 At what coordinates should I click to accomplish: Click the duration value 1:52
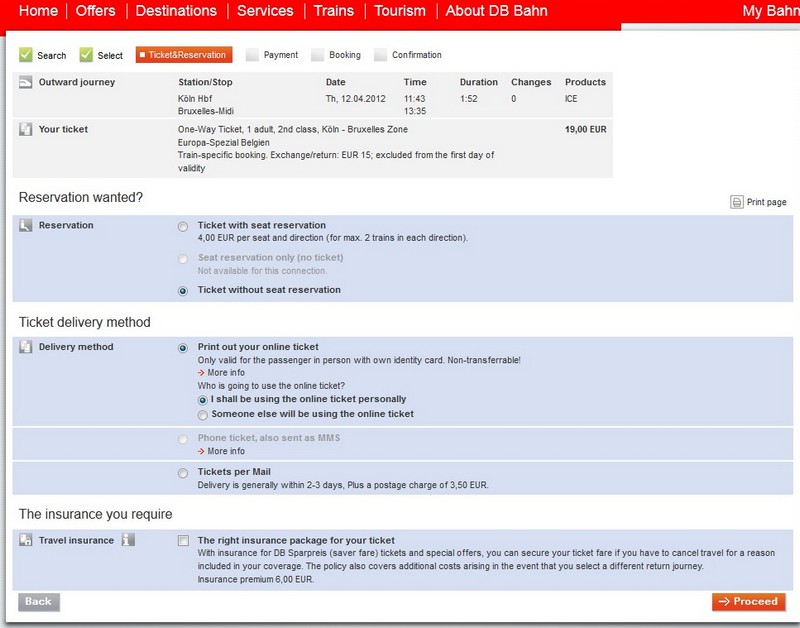coord(469,98)
